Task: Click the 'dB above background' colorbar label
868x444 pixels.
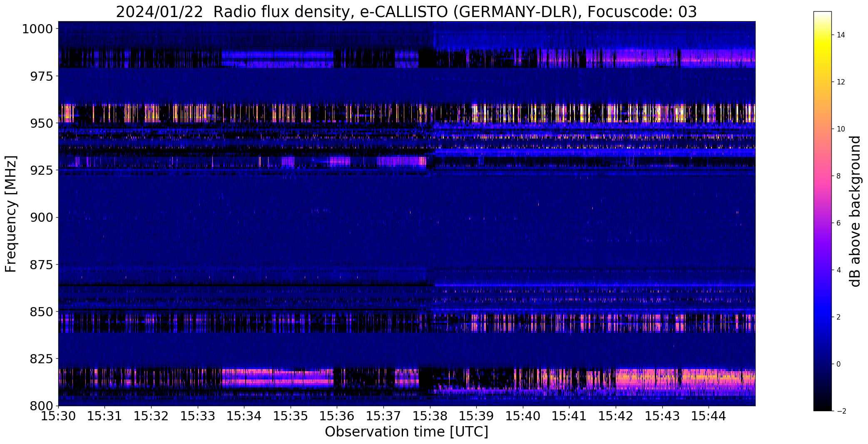Action: [856, 211]
